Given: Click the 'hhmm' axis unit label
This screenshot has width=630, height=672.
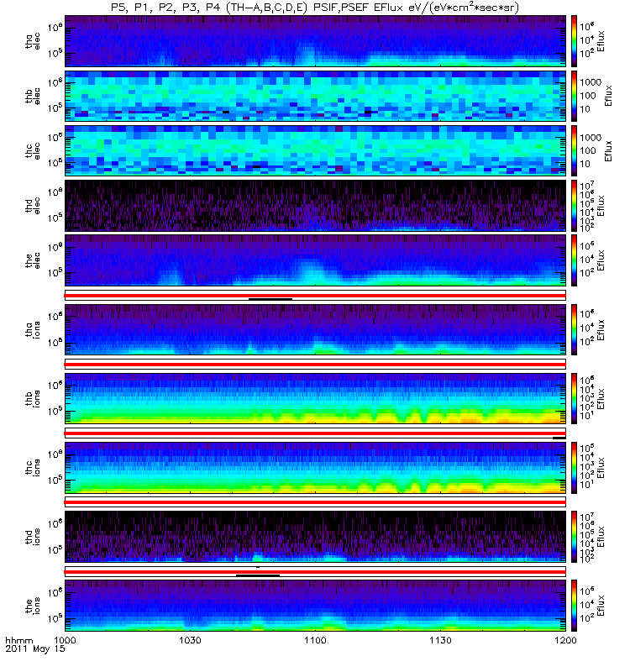Looking at the screenshot, I should pos(19,641).
